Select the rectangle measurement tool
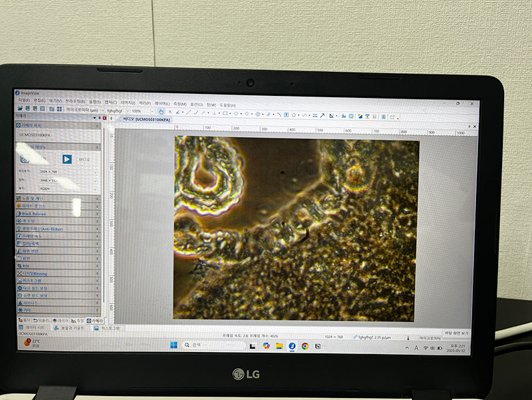Screen dimensions: 532x400 click(x=226, y=112)
